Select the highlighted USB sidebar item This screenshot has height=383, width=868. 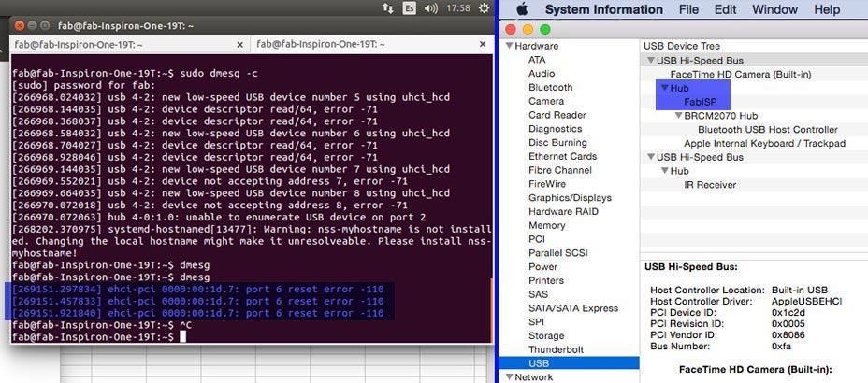point(569,363)
